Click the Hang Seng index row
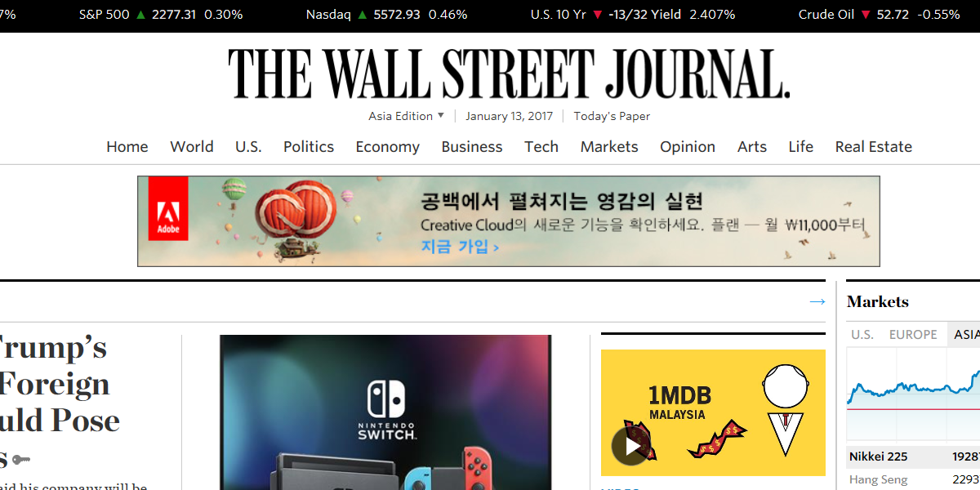The height and width of the screenshot is (490, 980). pyautogui.click(x=878, y=480)
